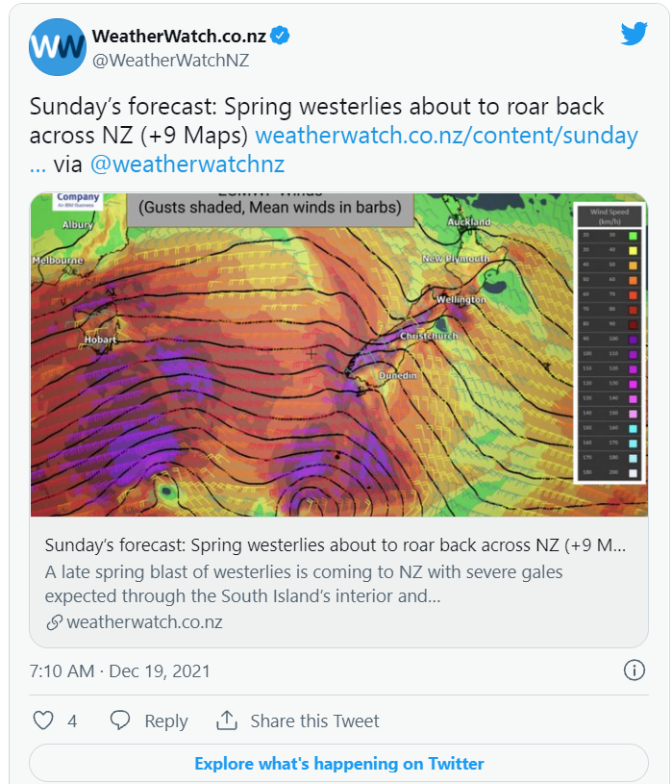This screenshot has width=672, height=784.
Task: Click the Reply label
Action: click(166, 721)
